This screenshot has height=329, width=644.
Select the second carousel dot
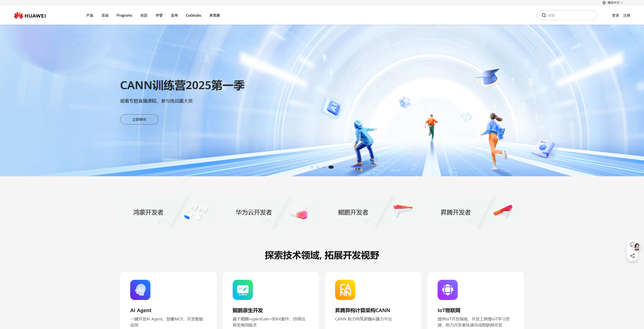pos(318,167)
